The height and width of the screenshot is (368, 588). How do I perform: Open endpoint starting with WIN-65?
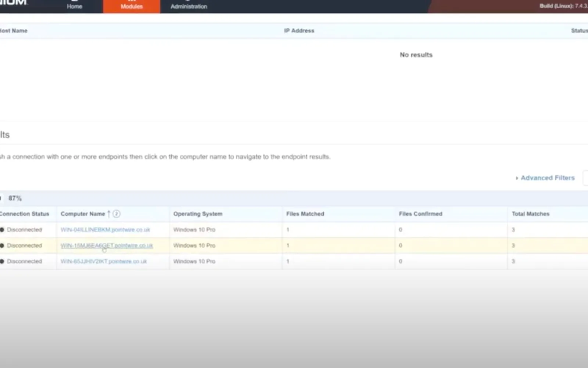coord(104,261)
